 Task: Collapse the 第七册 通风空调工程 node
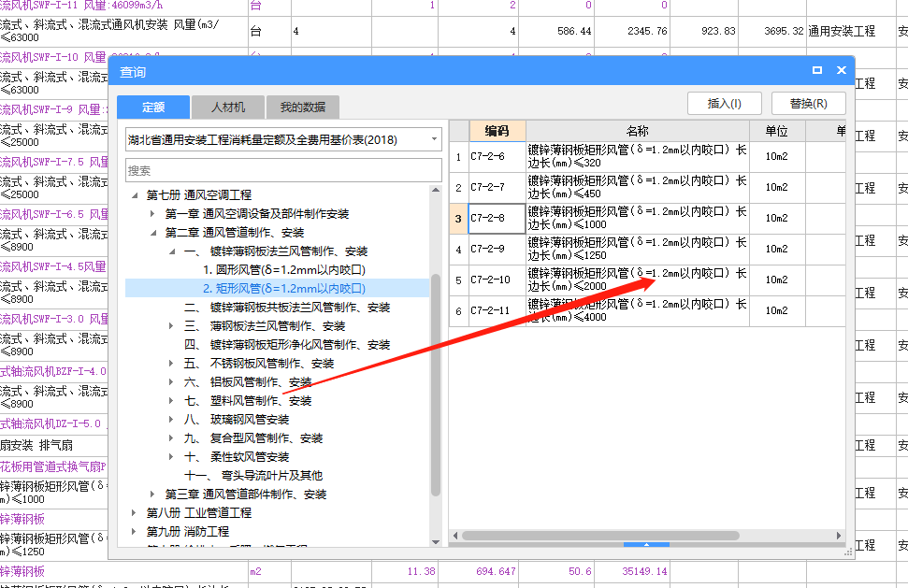coord(135,195)
